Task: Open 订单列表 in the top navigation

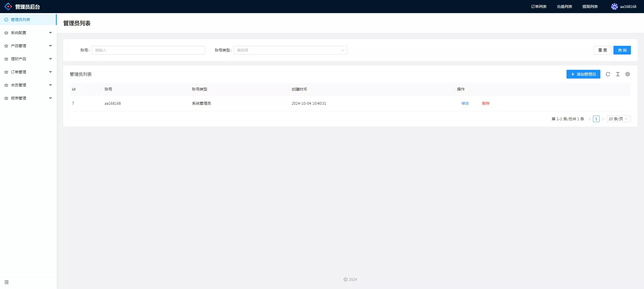Action: point(538,7)
